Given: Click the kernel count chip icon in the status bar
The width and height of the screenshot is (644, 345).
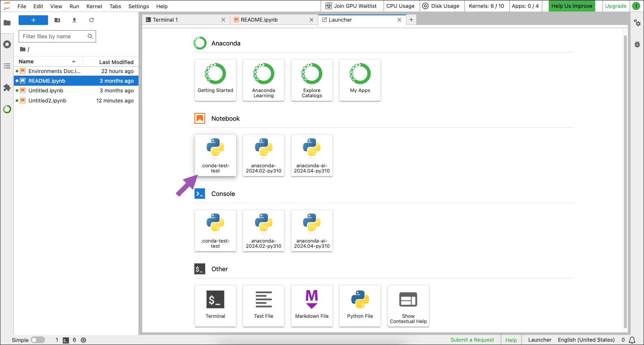Looking at the screenshot, I should click(83, 340).
